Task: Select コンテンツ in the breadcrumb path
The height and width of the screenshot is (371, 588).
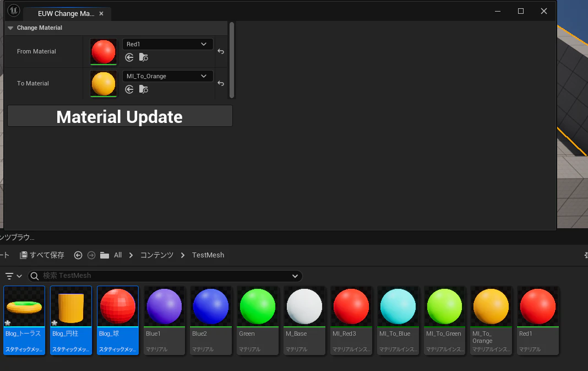Action: coord(157,255)
